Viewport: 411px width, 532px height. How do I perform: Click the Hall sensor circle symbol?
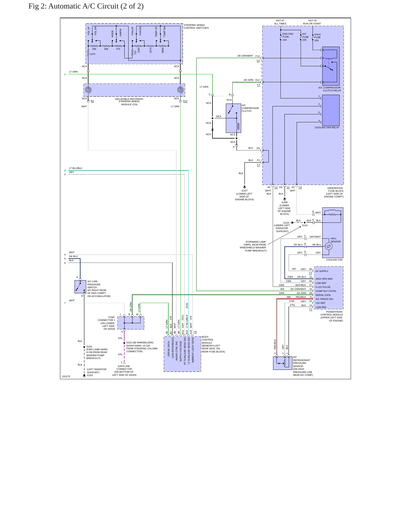pyautogui.click(x=329, y=246)
